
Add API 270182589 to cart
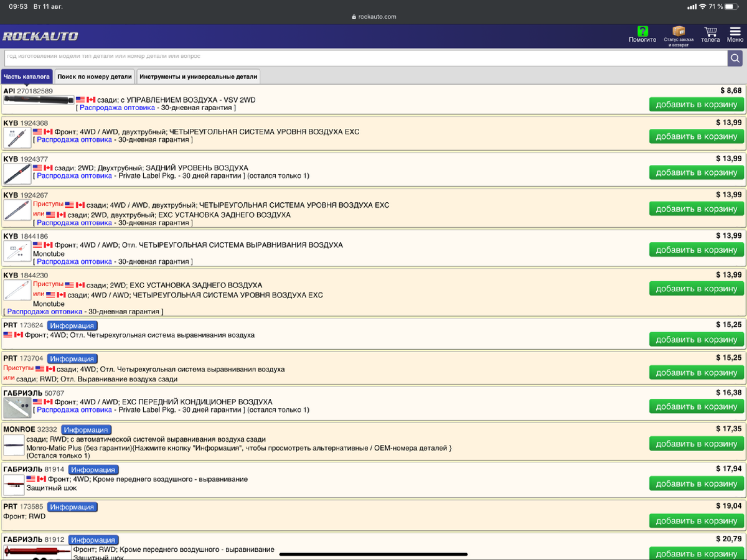coord(696,104)
